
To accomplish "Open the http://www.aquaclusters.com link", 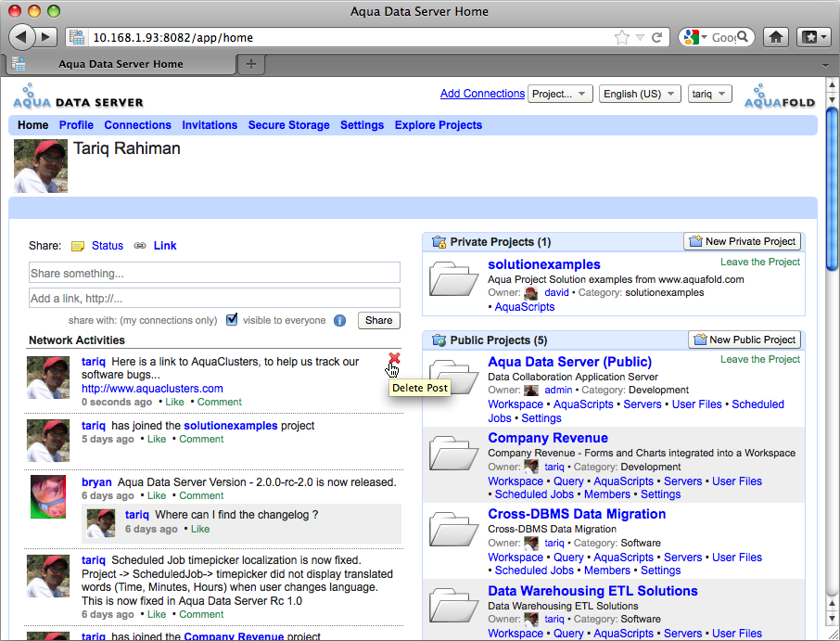I will point(152,389).
